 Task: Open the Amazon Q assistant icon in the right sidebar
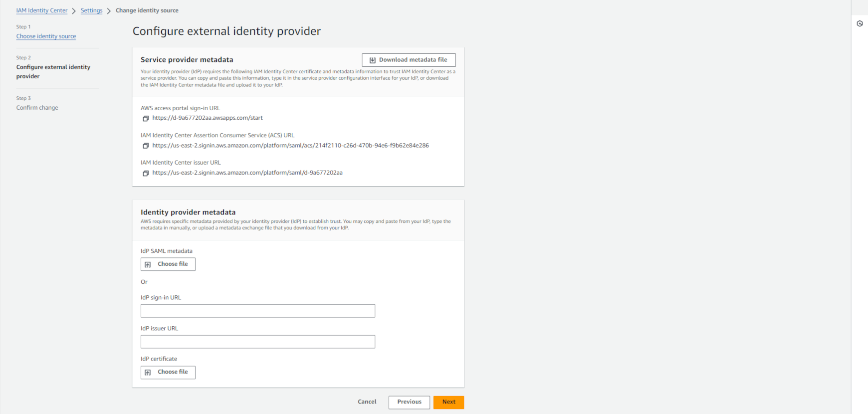click(860, 23)
